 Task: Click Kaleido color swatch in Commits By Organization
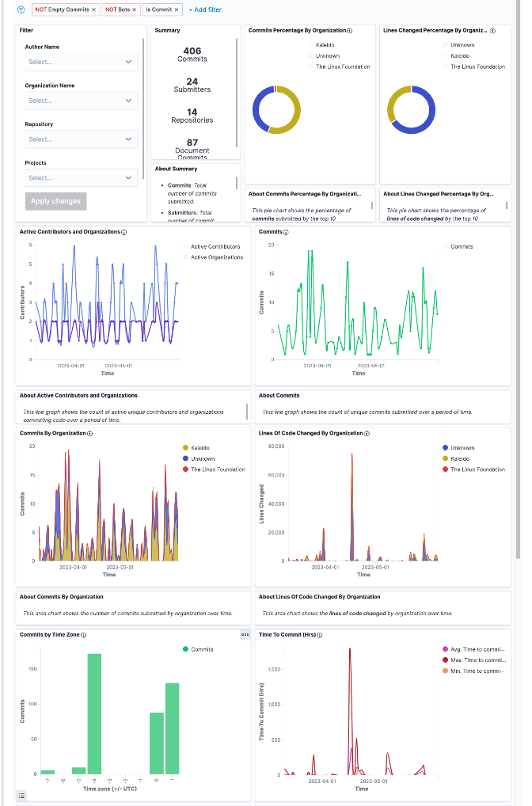(185, 448)
